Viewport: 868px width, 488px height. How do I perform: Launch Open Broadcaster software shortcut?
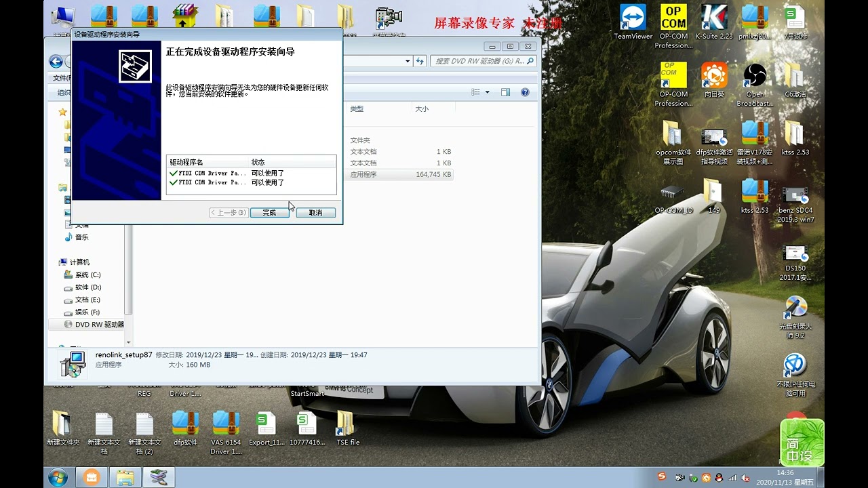(x=755, y=85)
